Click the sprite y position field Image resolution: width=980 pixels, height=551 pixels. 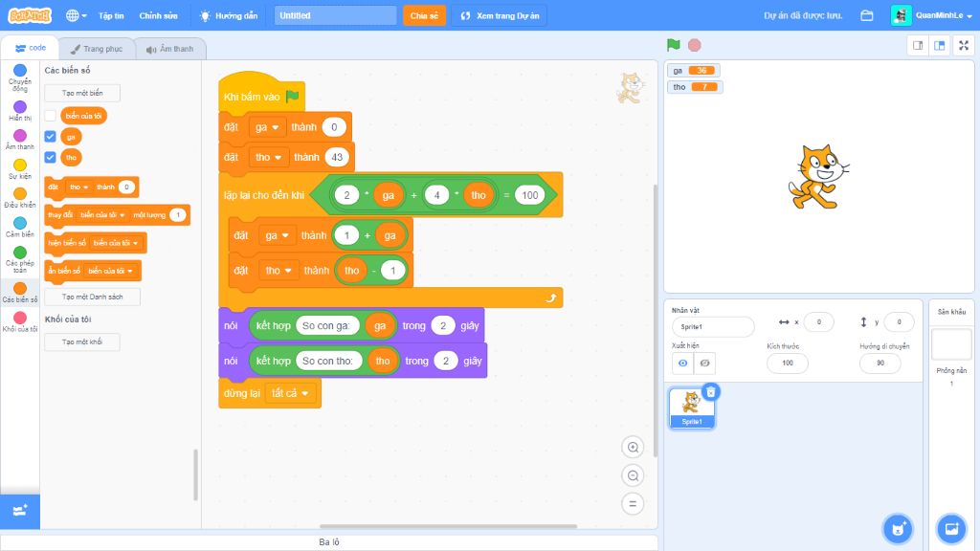point(900,321)
